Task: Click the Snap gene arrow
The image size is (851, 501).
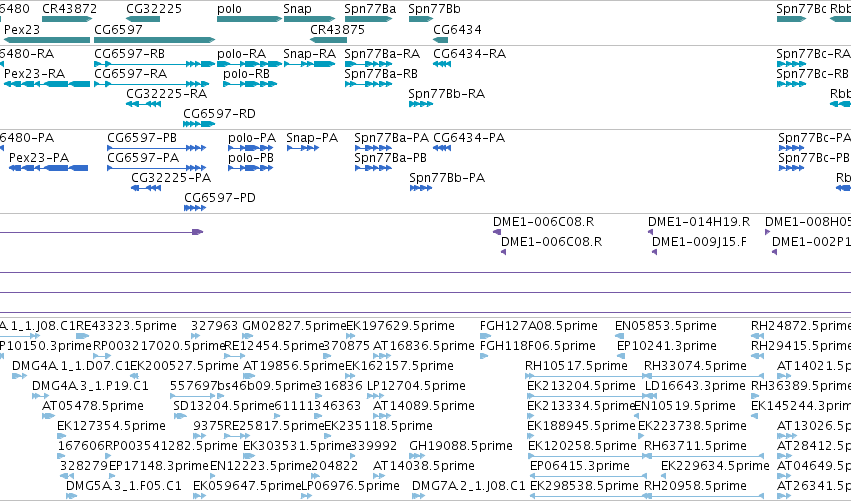Action: (x=309, y=19)
